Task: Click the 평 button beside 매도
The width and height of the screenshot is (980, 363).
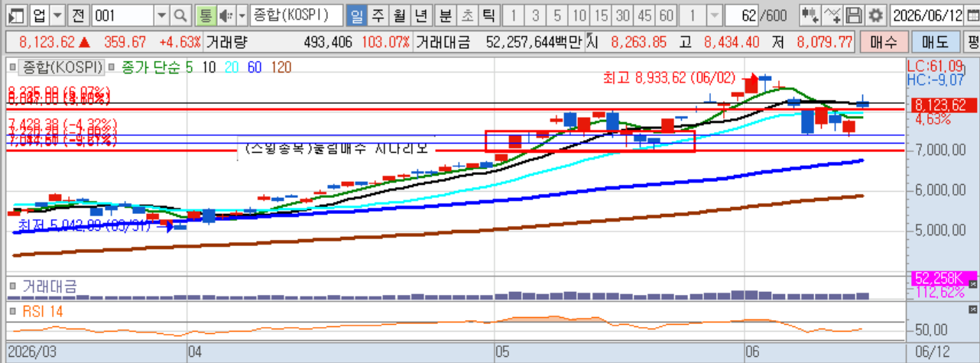Action: coord(972,42)
